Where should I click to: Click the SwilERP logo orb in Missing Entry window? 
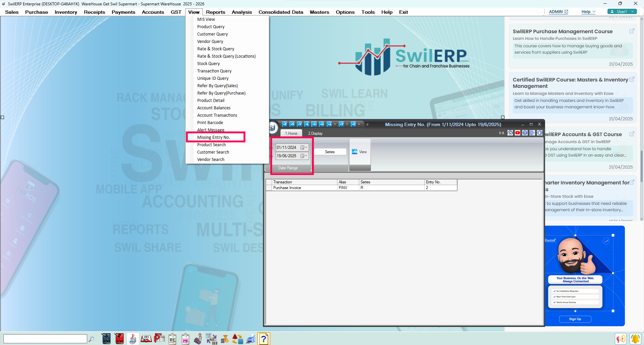[x=273, y=127]
